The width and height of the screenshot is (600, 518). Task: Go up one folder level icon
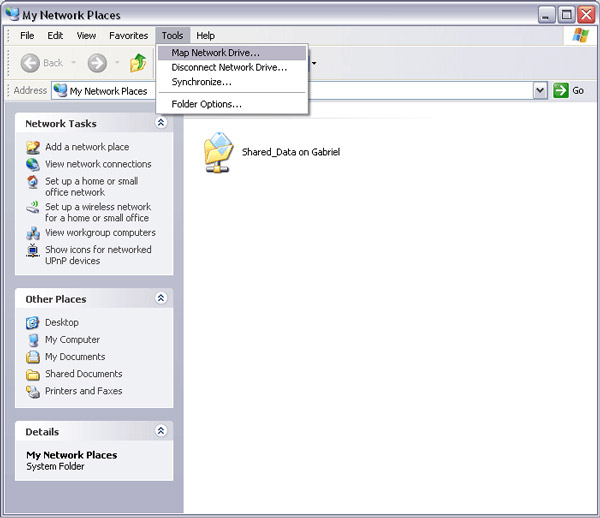click(138, 63)
